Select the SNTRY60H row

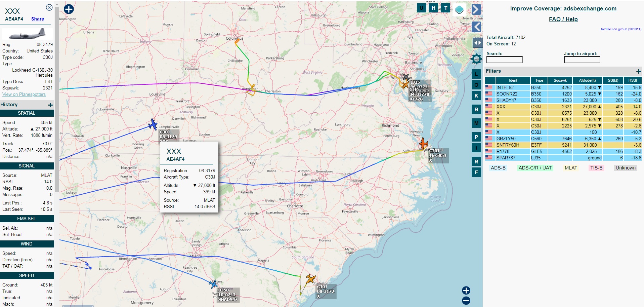pyautogui.click(x=563, y=145)
